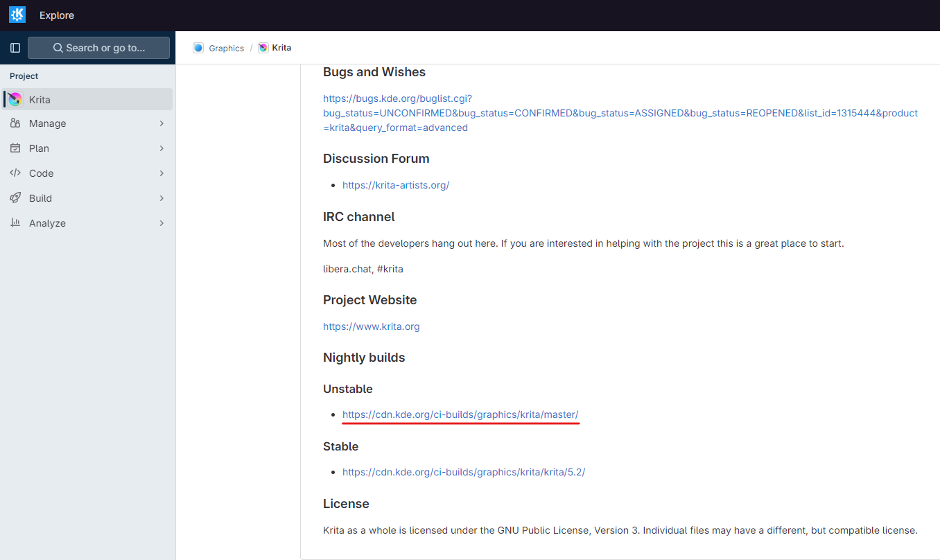The height and width of the screenshot is (560, 940).
Task: Click the Discussion Forum heading
Action: click(x=376, y=159)
